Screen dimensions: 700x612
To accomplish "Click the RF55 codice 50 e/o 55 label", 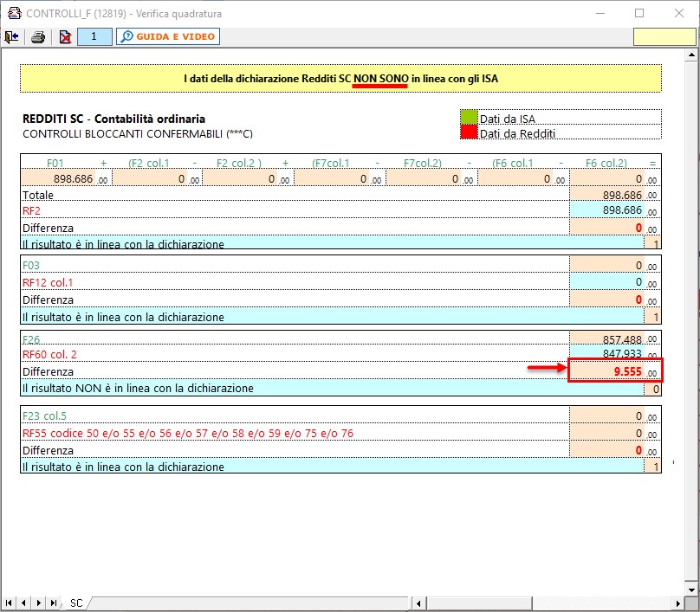I will (188, 433).
